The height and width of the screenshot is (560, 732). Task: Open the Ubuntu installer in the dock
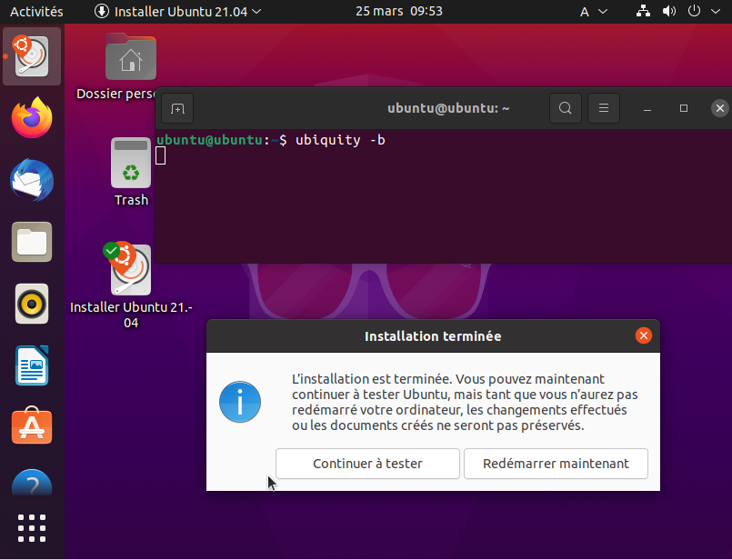coord(32,56)
